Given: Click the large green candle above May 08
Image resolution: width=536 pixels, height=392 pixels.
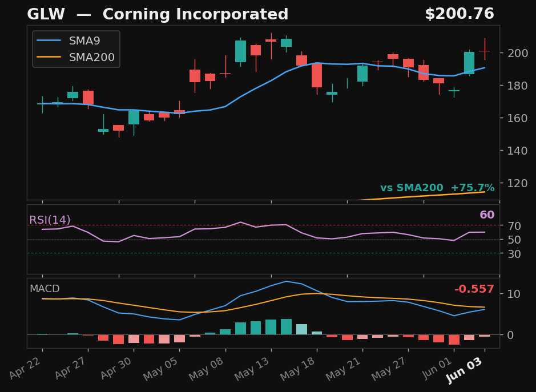Looking at the screenshot, I should coord(241,51).
